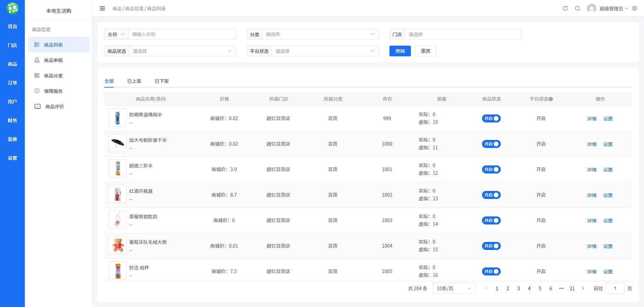
Task: Expand the 超级管理员 user menu
Action: [x=614, y=8]
